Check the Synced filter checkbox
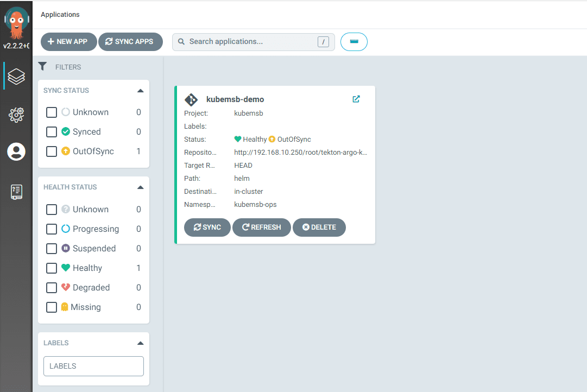The width and height of the screenshot is (587, 392). point(51,132)
